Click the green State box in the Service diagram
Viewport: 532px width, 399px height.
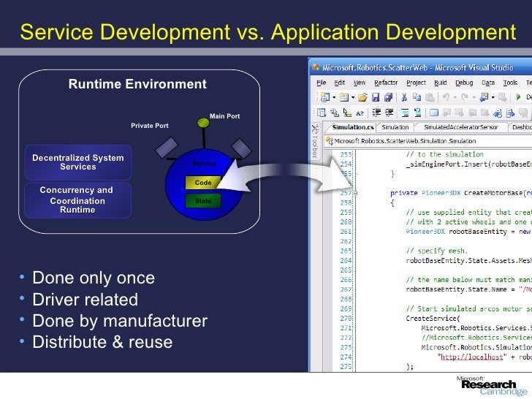pos(203,200)
